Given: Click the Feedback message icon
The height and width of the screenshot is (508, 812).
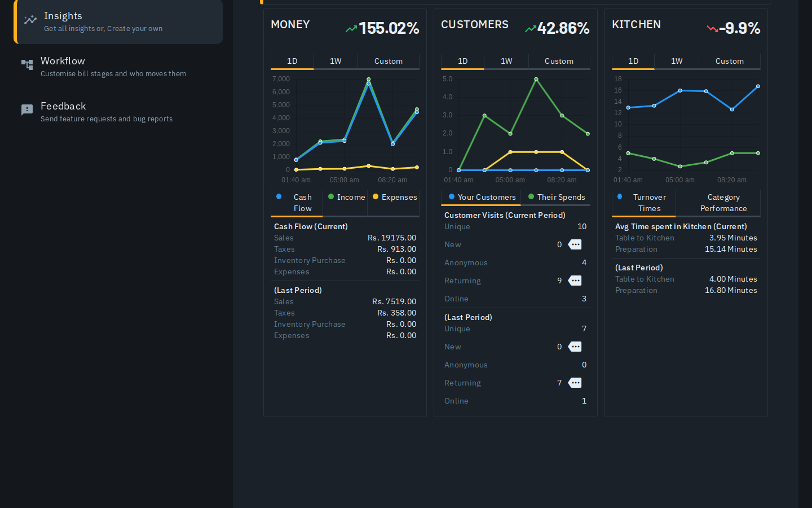Looking at the screenshot, I should pyautogui.click(x=27, y=110).
